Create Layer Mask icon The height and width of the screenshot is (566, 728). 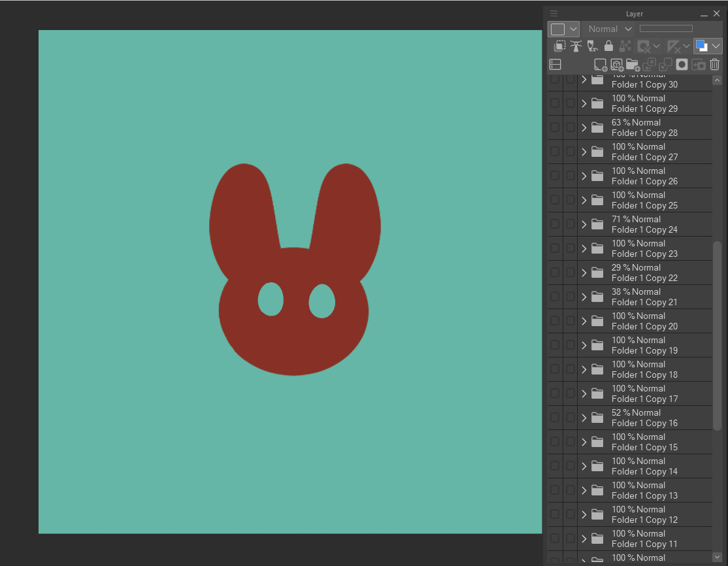tap(682, 65)
